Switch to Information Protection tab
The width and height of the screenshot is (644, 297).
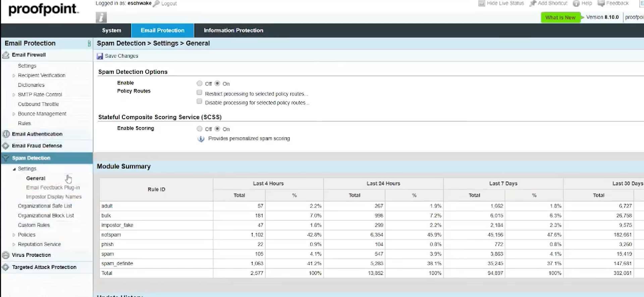click(233, 31)
